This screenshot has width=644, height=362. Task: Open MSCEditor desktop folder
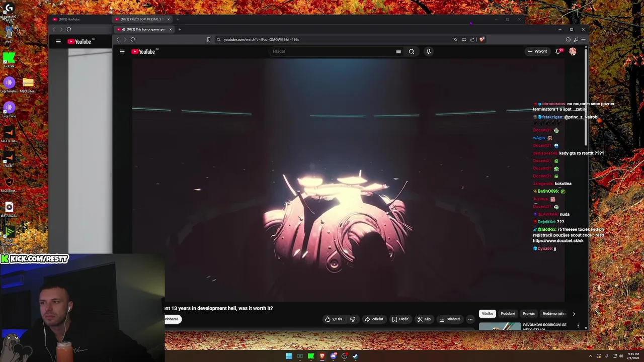click(28, 84)
